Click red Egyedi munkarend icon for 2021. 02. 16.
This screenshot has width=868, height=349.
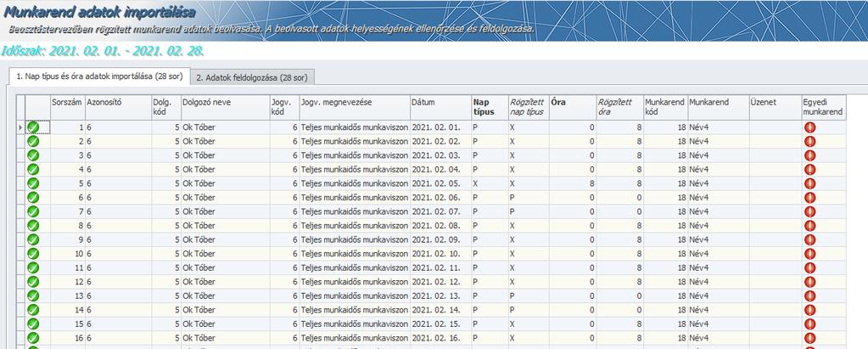pos(809,338)
